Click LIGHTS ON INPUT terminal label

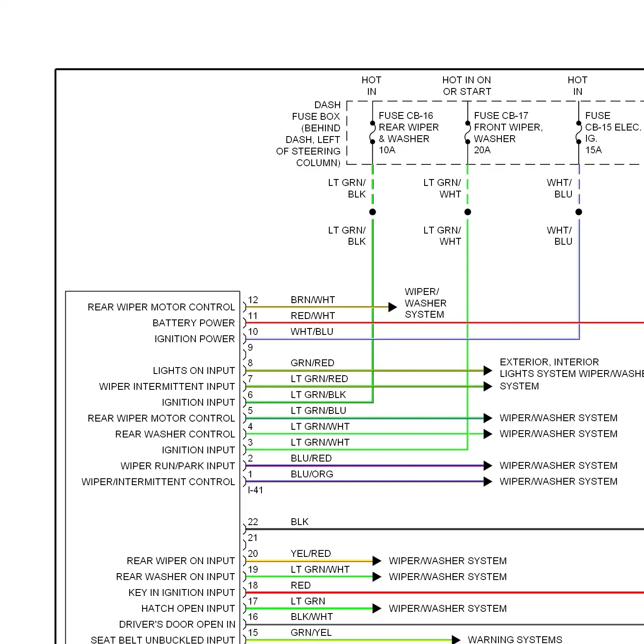pos(194,371)
